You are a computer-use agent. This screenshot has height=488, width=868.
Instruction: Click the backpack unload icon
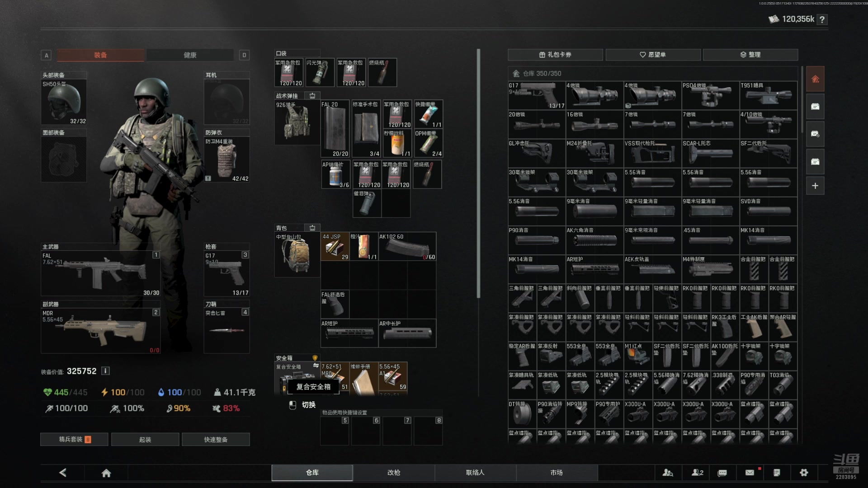(312, 228)
